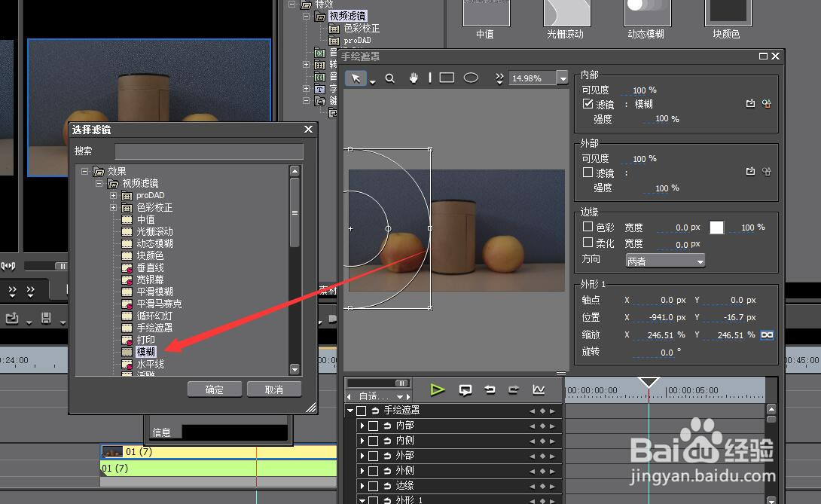
Task: Toggle the 内部 track checkbox
Action: click(374, 426)
